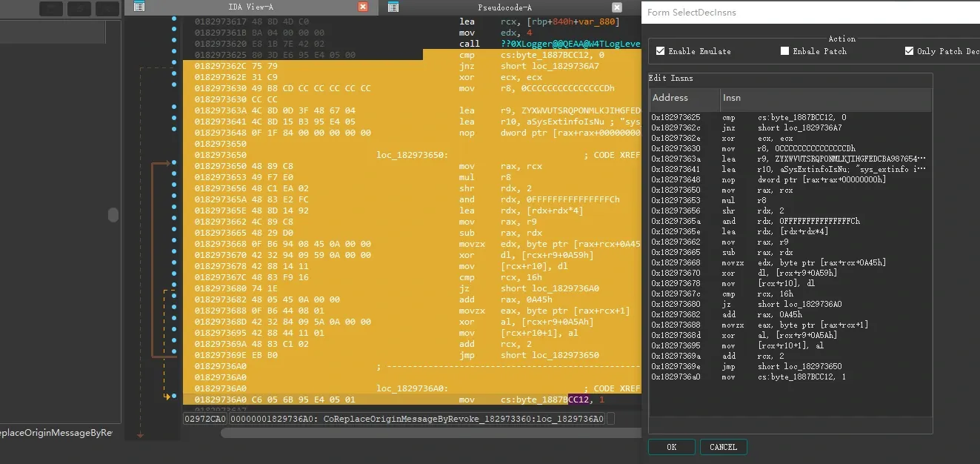Switch to the IDA View-A tab

click(250, 7)
